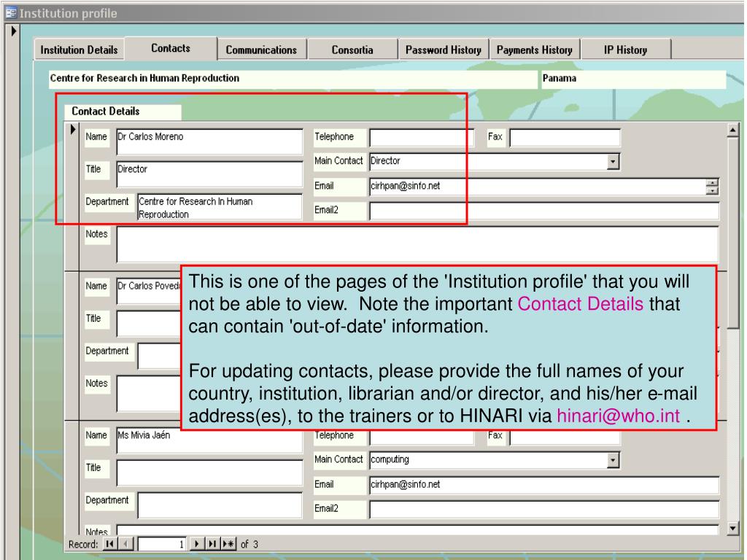Click the pink 'Contact Details' text in note
The height and width of the screenshot is (560, 747).
[x=580, y=304]
